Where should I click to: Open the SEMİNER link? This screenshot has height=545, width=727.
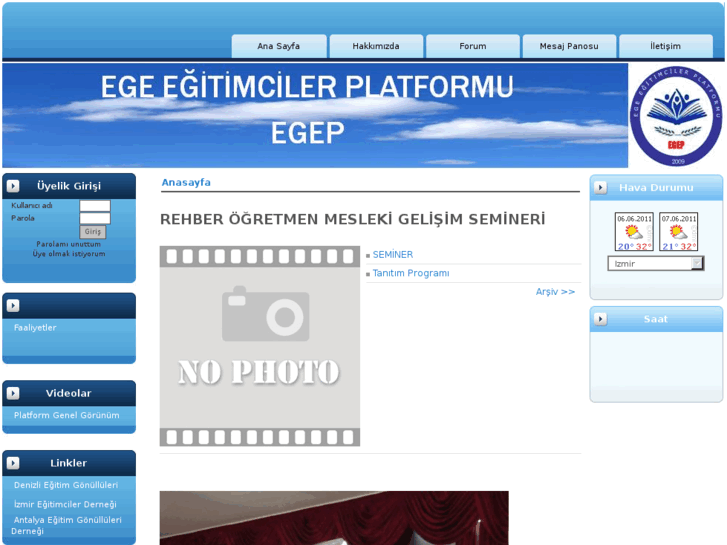coord(393,255)
